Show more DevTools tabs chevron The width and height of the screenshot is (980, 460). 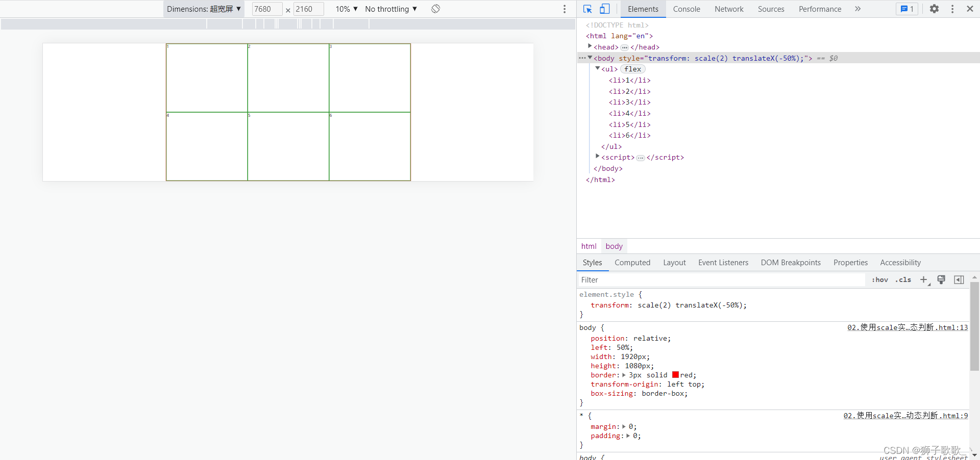point(858,9)
